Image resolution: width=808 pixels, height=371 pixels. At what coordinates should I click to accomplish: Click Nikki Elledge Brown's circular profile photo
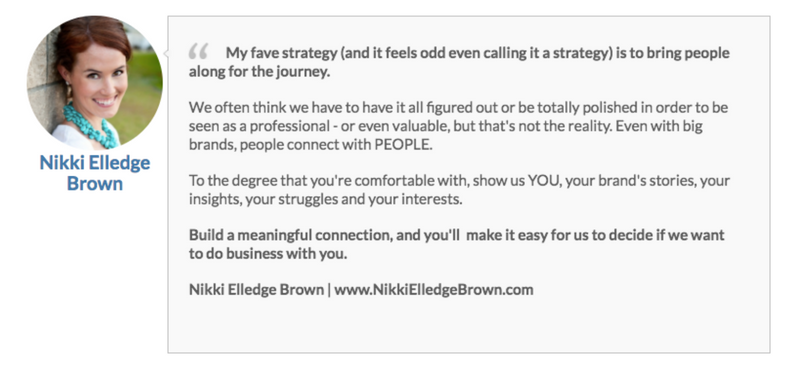pos(95,82)
